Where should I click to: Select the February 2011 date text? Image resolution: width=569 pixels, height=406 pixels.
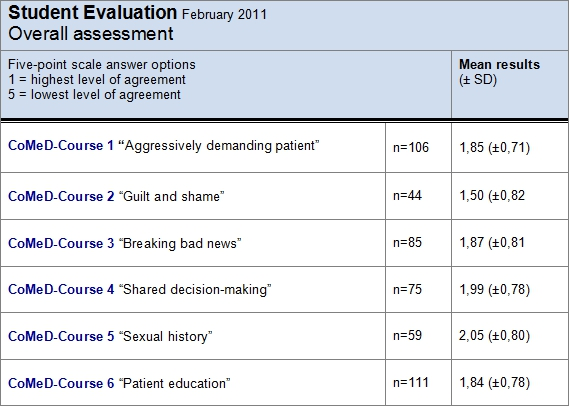tap(224, 15)
